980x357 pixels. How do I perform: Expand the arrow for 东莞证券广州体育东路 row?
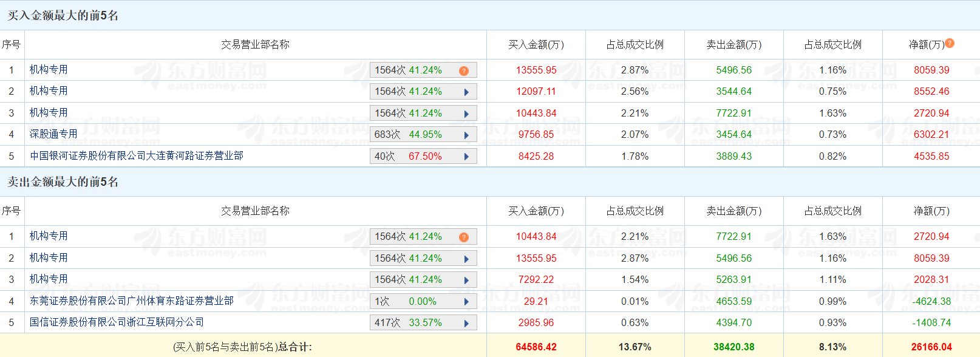point(466,302)
